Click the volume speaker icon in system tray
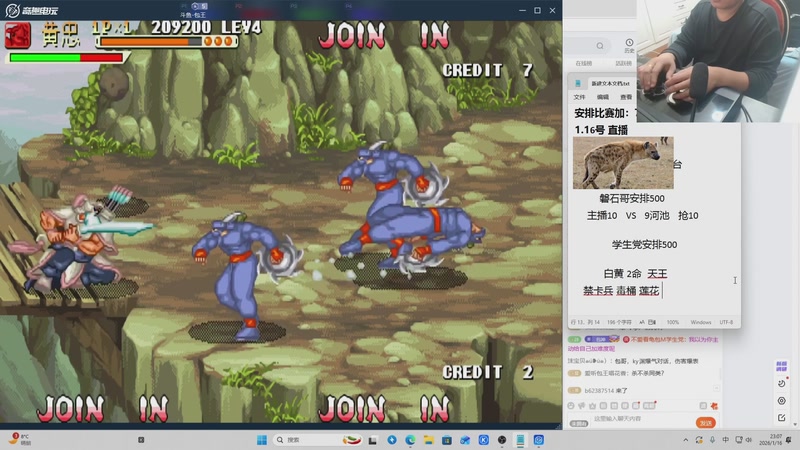 click(749, 440)
